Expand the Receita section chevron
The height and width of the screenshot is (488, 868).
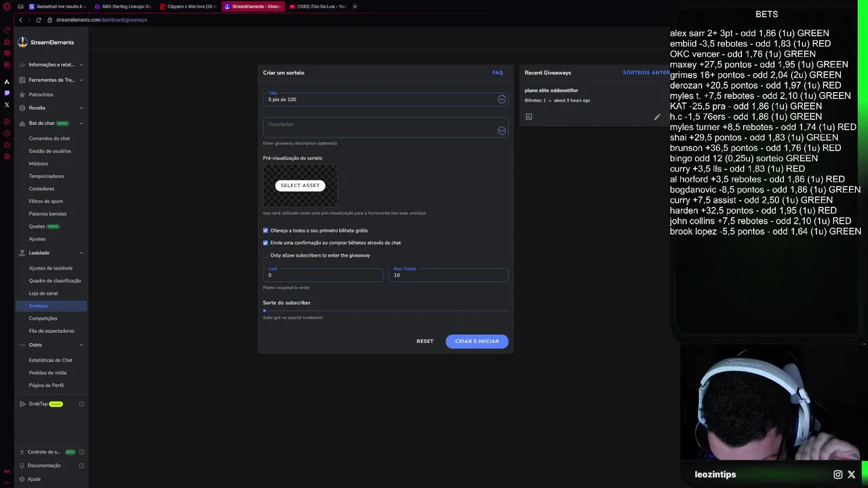click(x=81, y=108)
